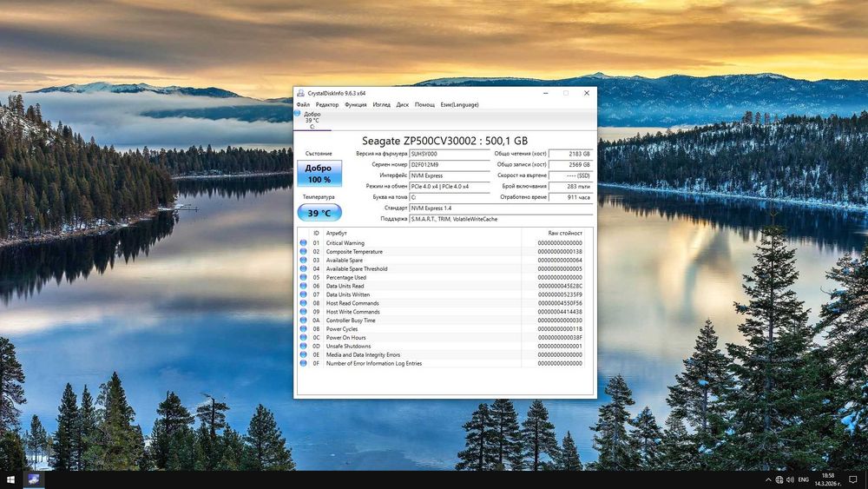The width and height of the screenshot is (868, 489).
Task: Click status orb for Power On Hours row
Action: tap(303, 337)
